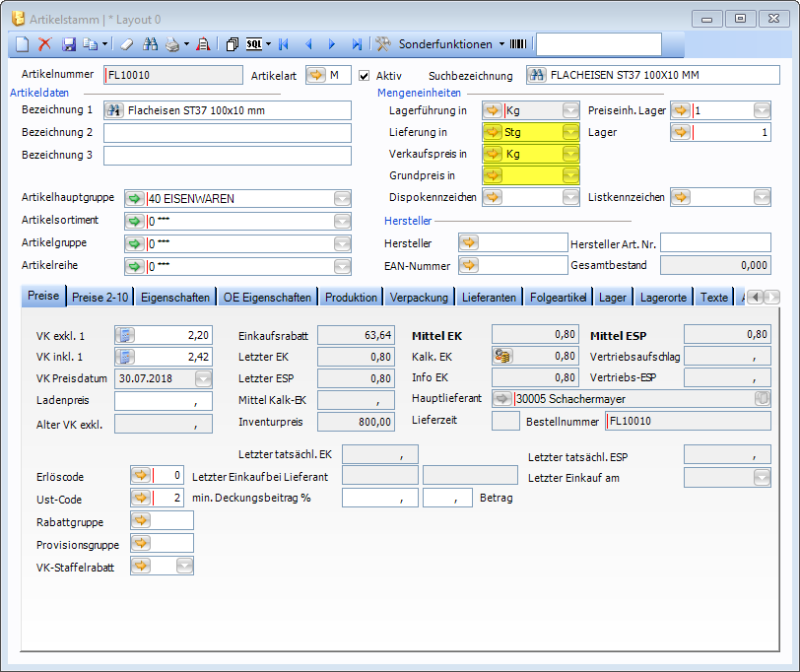This screenshot has height=672, width=800.
Task: Open the Eigenschaften tab
Action: coord(174,297)
